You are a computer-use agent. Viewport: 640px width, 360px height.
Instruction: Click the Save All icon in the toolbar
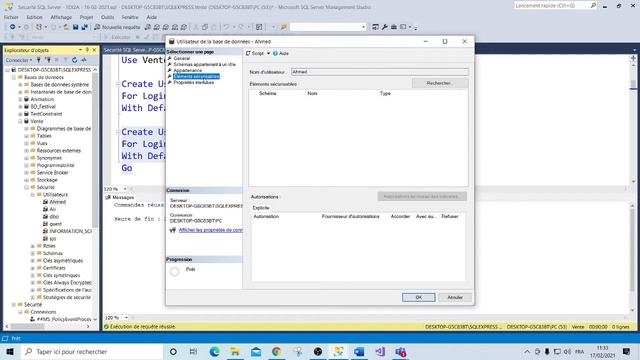(x=84, y=27)
